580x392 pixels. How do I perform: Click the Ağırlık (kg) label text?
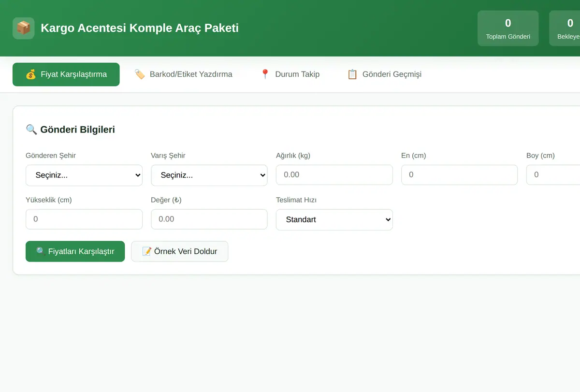click(x=293, y=156)
